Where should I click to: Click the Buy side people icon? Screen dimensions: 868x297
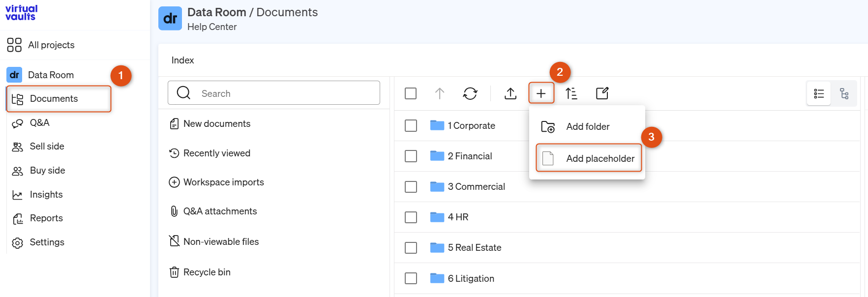point(18,171)
